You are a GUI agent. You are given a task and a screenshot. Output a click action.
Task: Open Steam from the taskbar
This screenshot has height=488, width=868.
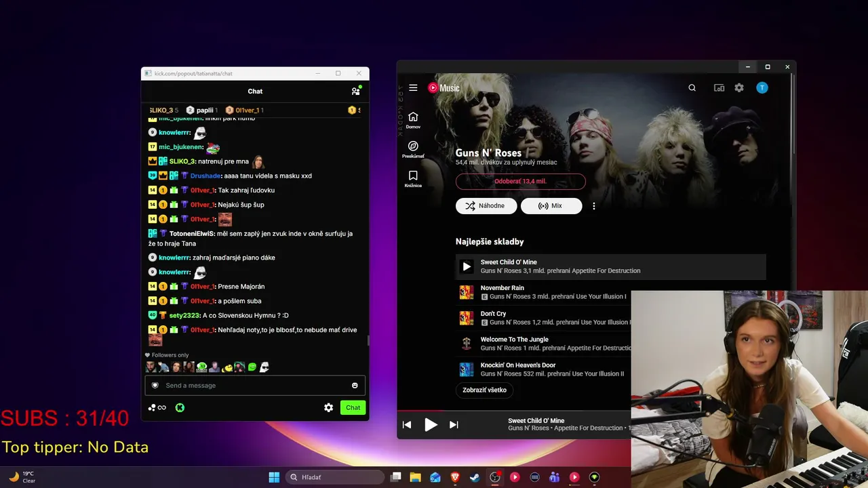[x=475, y=477]
